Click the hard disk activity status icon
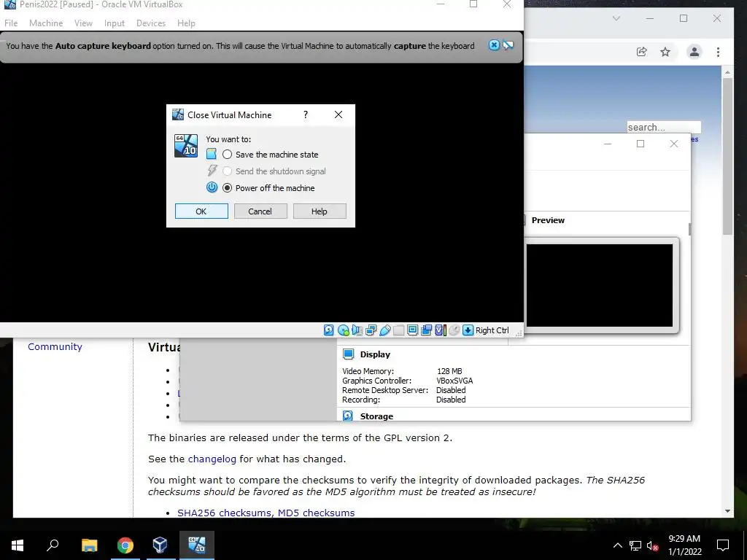Screen dimensions: 747x560 [329, 330]
